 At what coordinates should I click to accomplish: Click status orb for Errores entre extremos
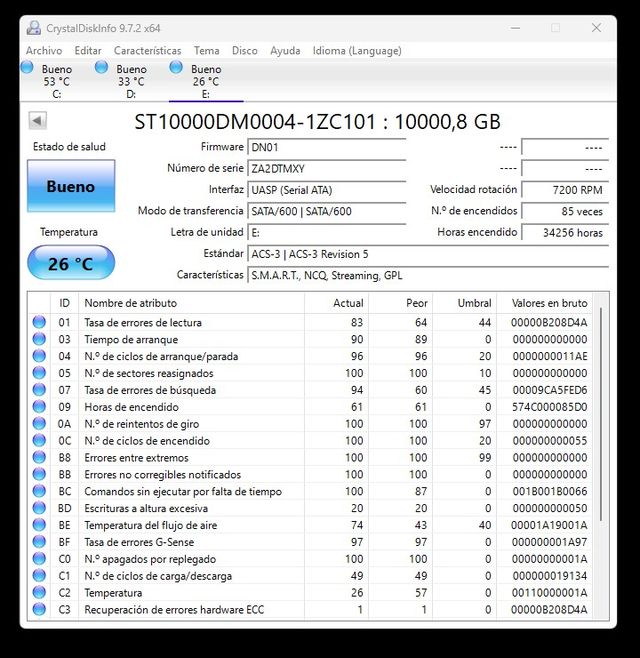pyautogui.click(x=39, y=457)
